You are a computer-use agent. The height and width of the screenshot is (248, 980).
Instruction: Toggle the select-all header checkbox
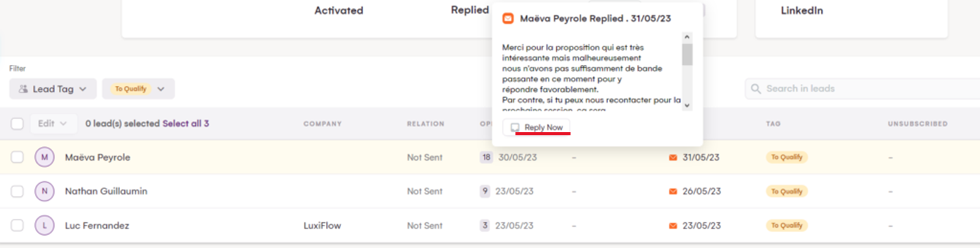(17, 124)
